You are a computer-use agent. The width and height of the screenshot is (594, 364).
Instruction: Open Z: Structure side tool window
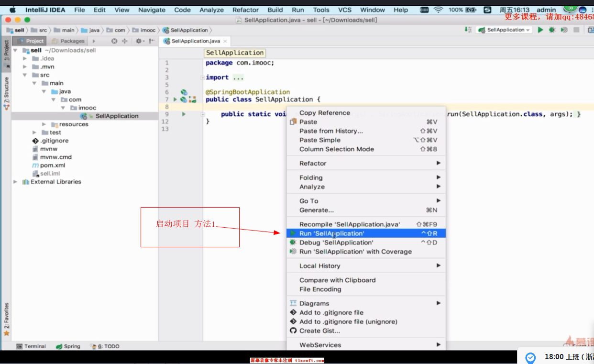6,94
